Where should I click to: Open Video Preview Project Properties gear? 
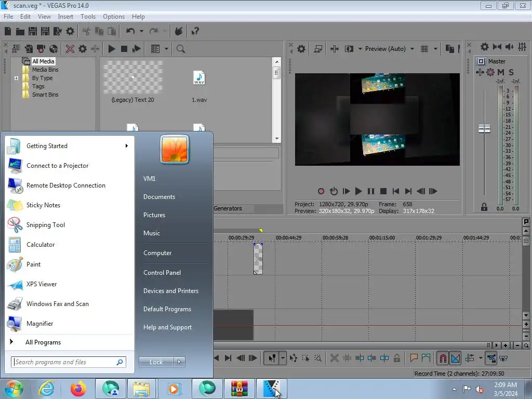[301, 49]
